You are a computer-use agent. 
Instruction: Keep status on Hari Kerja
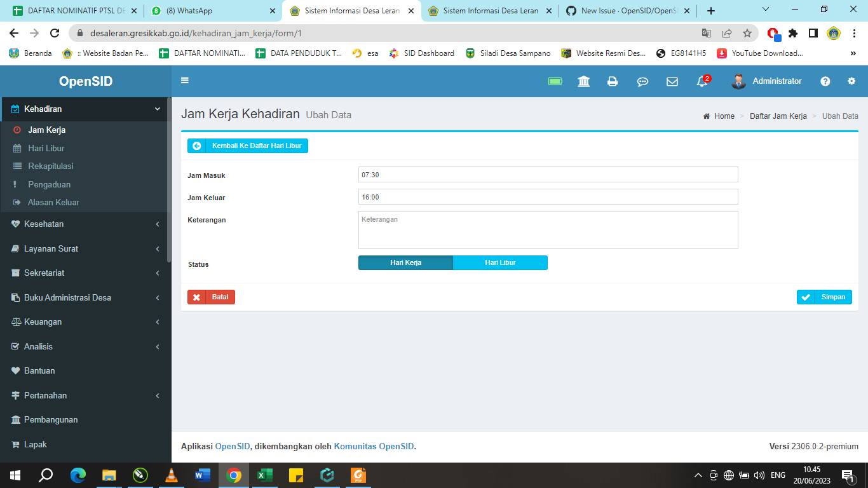(x=405, y=262)
